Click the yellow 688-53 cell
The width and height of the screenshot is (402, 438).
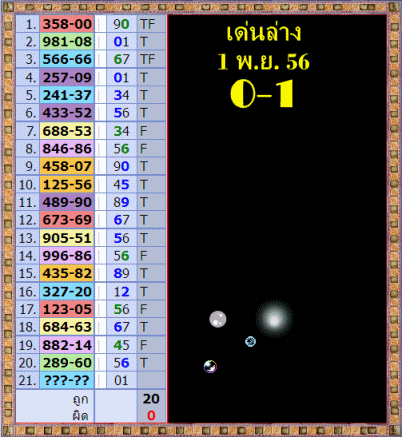tap(67, 131)
